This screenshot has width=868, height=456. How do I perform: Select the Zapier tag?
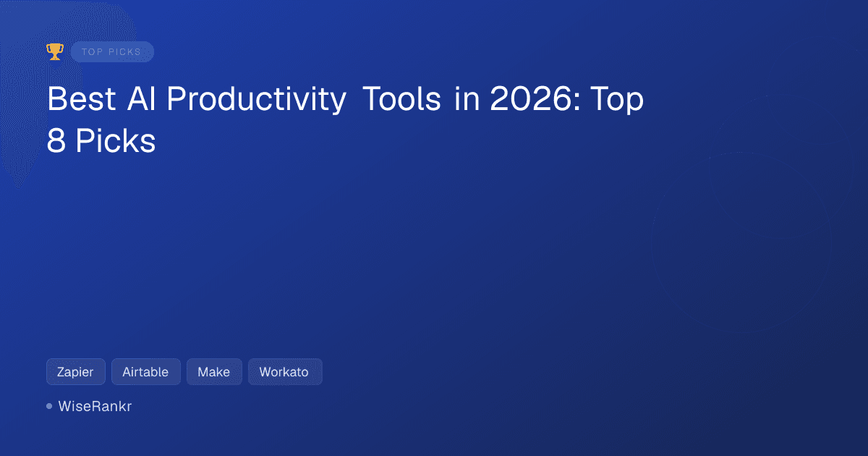(76, 372)
